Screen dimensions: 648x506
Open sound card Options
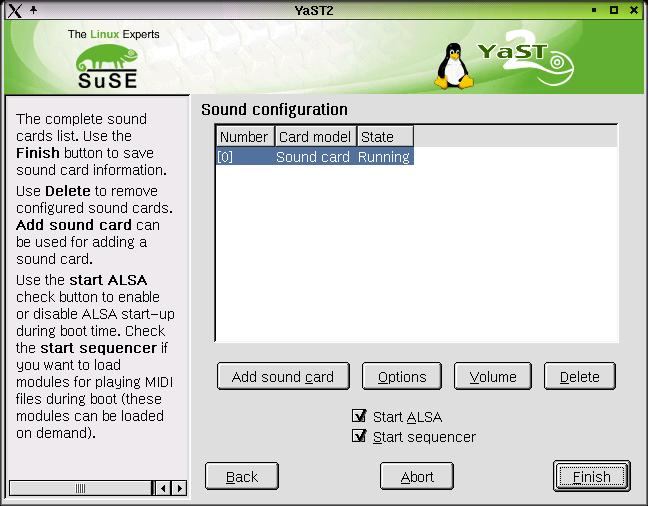click(x=402, y=377)
